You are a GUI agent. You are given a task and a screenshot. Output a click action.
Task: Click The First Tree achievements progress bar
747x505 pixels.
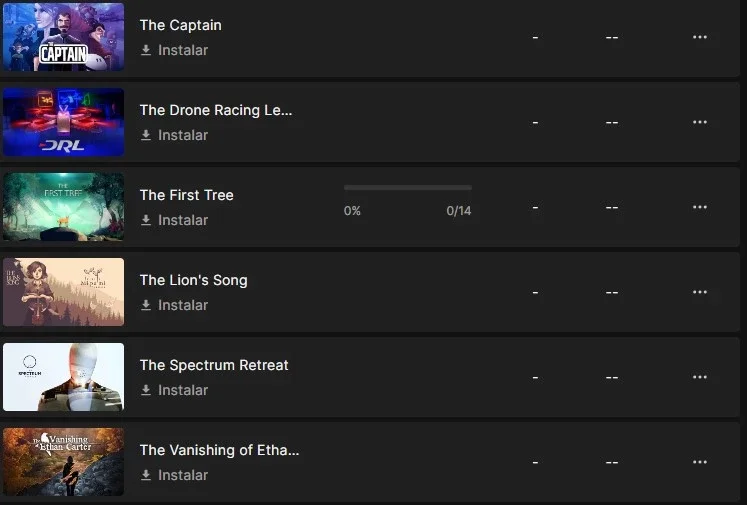point(408,188)
